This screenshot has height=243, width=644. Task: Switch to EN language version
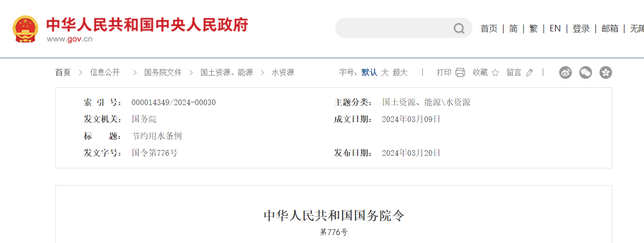pyautogui.click(x=555, y=29)
